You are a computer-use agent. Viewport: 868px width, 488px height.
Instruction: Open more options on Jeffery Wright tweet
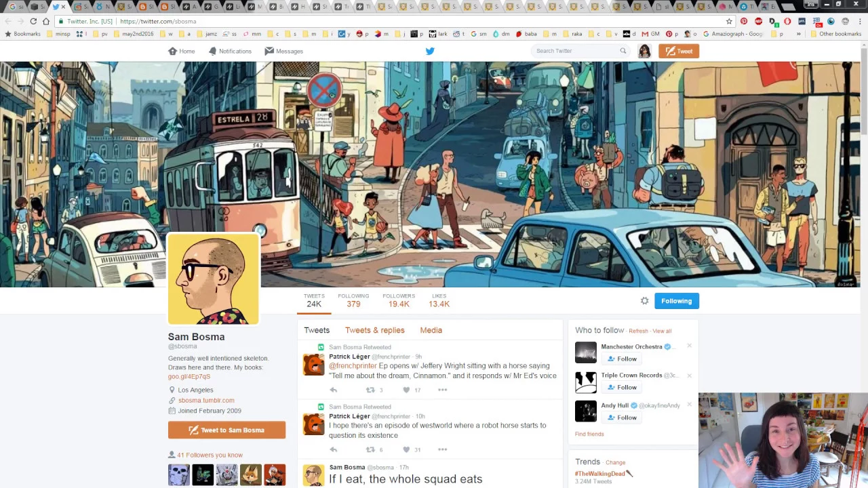tap(443, 390)
